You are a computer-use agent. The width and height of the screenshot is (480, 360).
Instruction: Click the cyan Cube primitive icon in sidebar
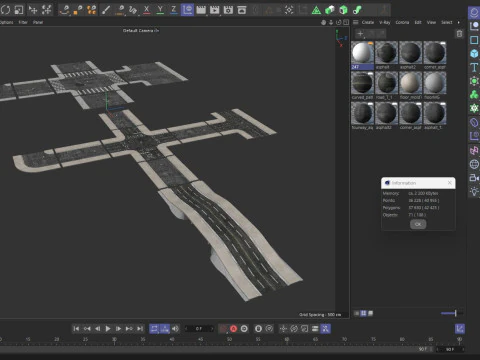(474, 53)
